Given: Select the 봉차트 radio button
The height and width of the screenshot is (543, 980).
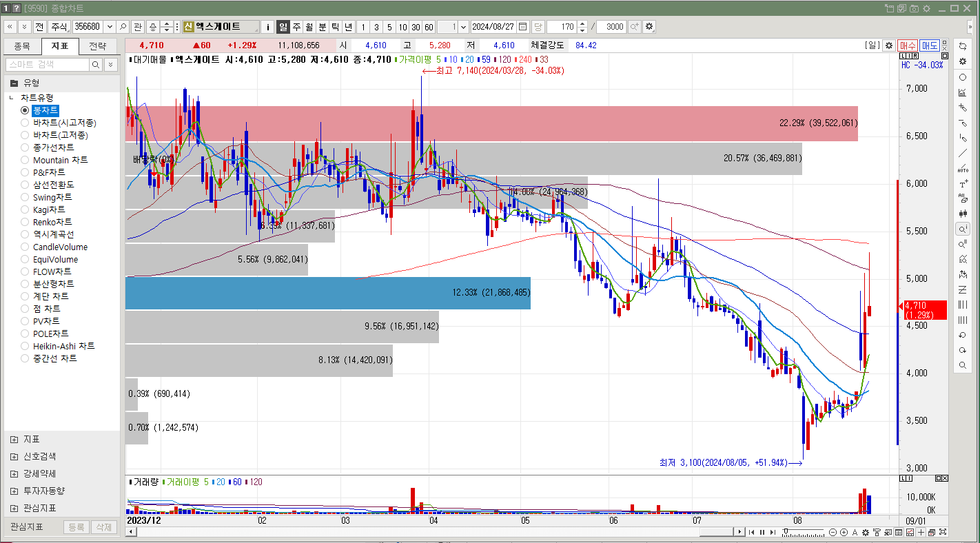Looking at the screenshot, I should click(25, 110).
